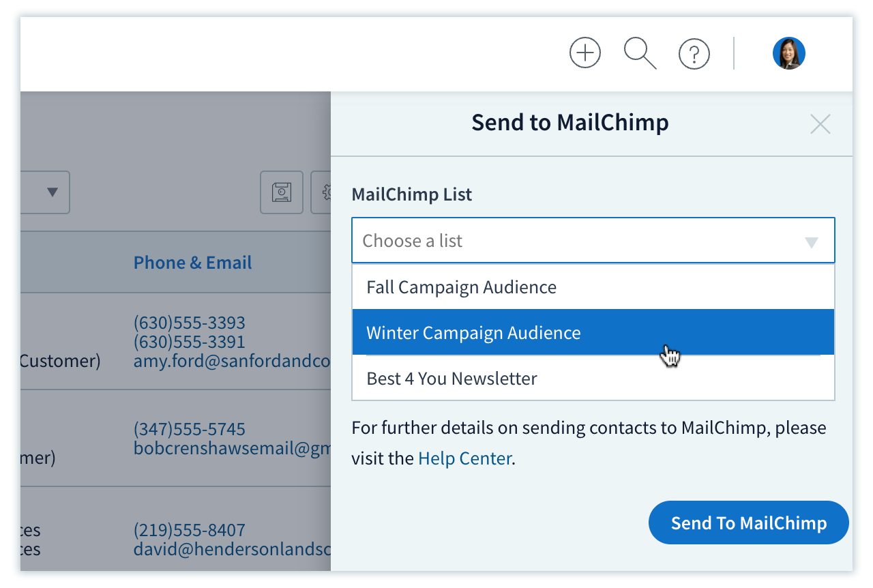873x588 pixels.
Task: Select Fall Campaign Audience option
Action: tap(593, 287)
